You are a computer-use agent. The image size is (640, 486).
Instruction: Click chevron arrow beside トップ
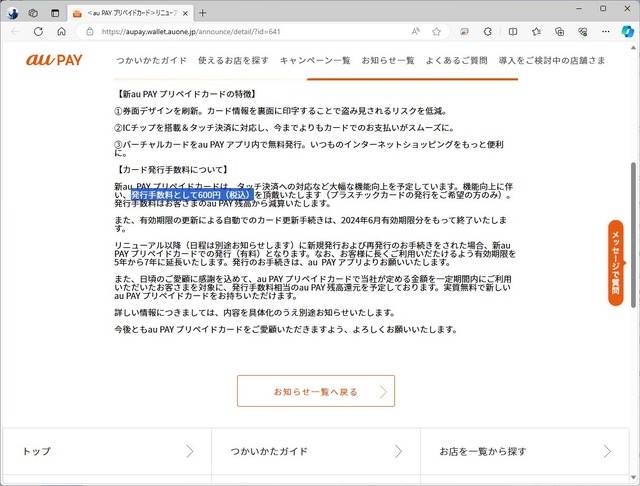[x=190, y=451]
